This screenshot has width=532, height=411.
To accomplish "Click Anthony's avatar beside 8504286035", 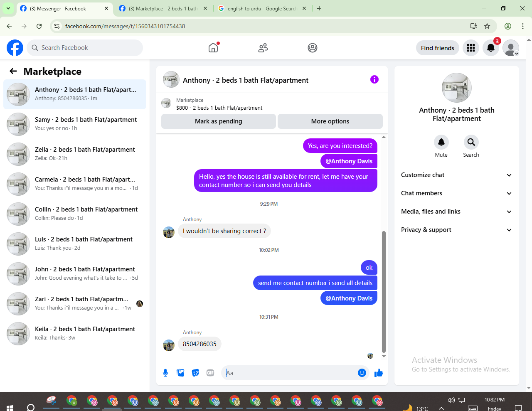I will (x=169, y=345).
